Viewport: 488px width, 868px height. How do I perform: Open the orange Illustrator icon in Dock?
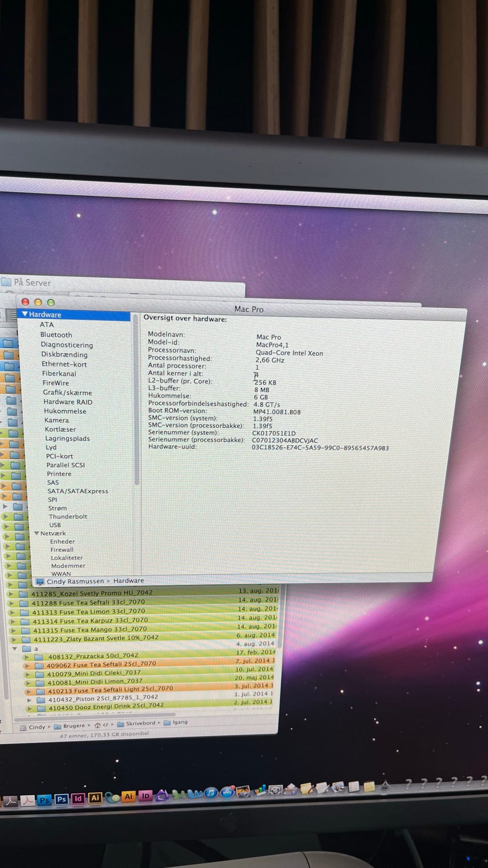128,796
